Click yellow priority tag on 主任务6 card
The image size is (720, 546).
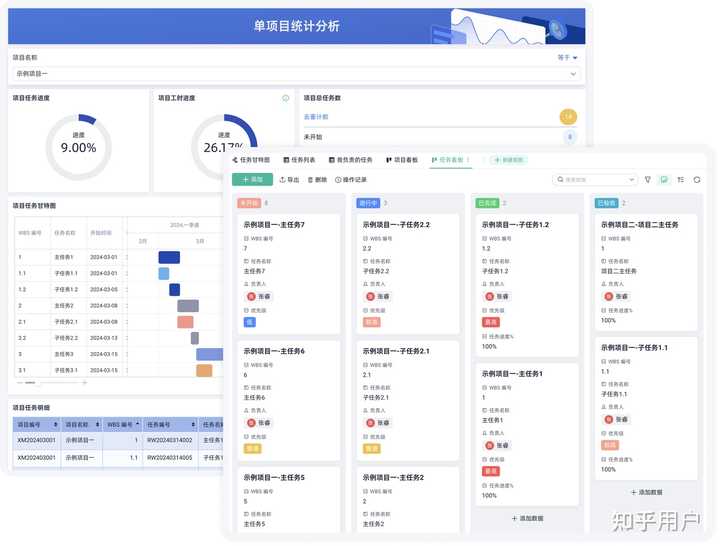tap(253, 449)
